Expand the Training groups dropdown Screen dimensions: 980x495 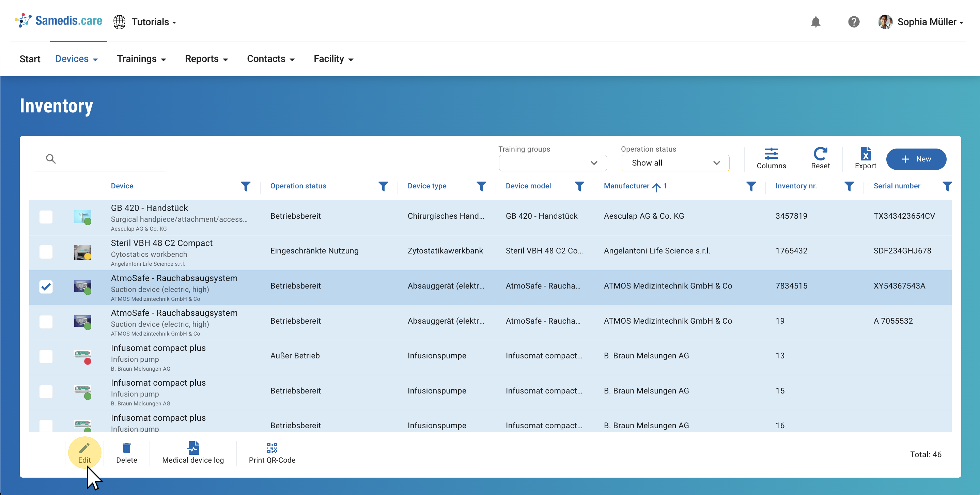tap(553, 163)
